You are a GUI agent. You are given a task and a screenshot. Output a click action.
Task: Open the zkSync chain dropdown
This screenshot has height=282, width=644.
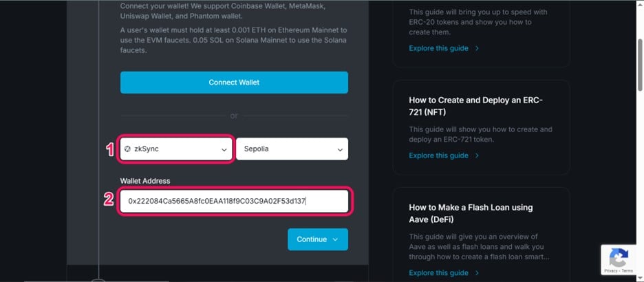[x=176, y=149]
